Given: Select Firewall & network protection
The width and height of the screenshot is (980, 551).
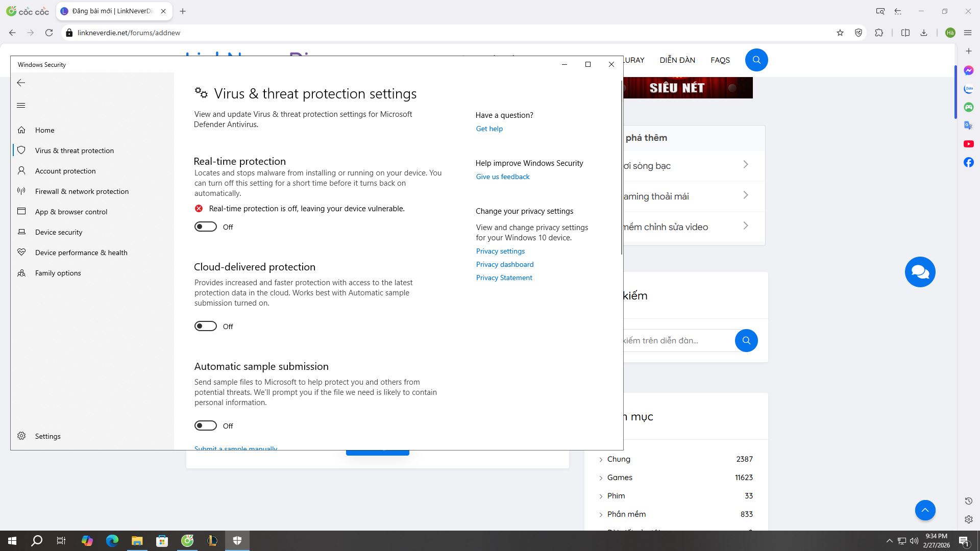Looking at the screenshot, I should [82, 191].
